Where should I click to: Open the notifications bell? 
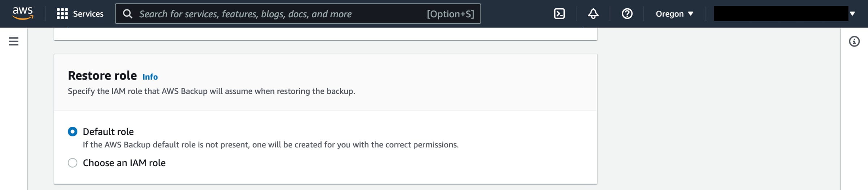click(x=593, y=14)
